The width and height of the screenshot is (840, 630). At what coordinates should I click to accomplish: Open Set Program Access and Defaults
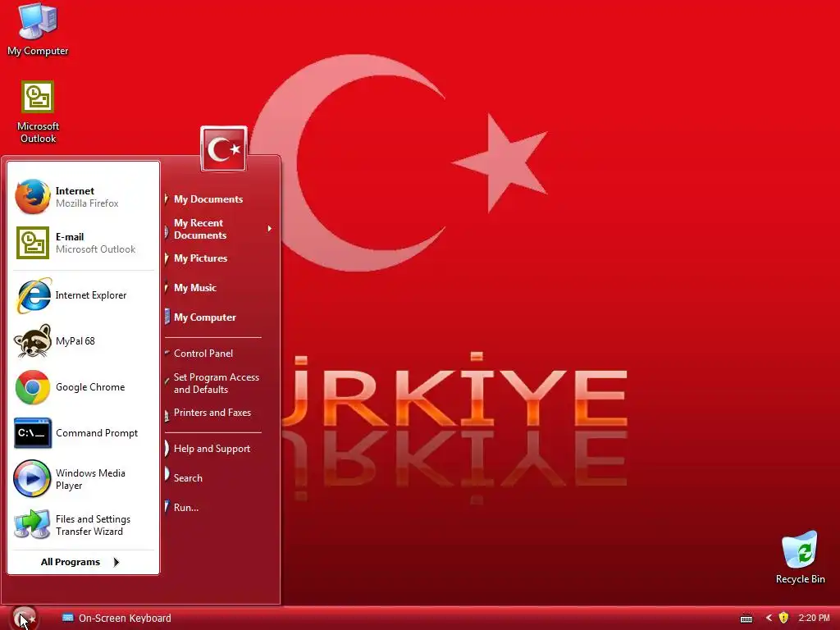216,384
